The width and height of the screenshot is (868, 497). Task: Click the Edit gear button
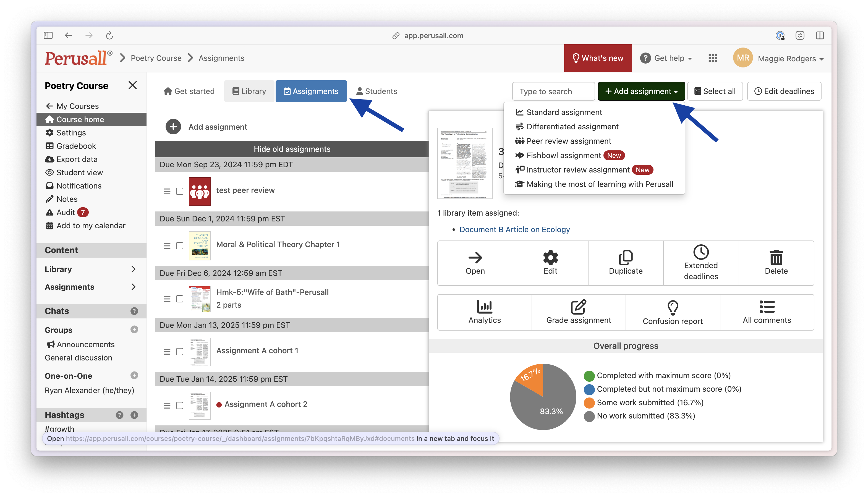tap(550, 263)
